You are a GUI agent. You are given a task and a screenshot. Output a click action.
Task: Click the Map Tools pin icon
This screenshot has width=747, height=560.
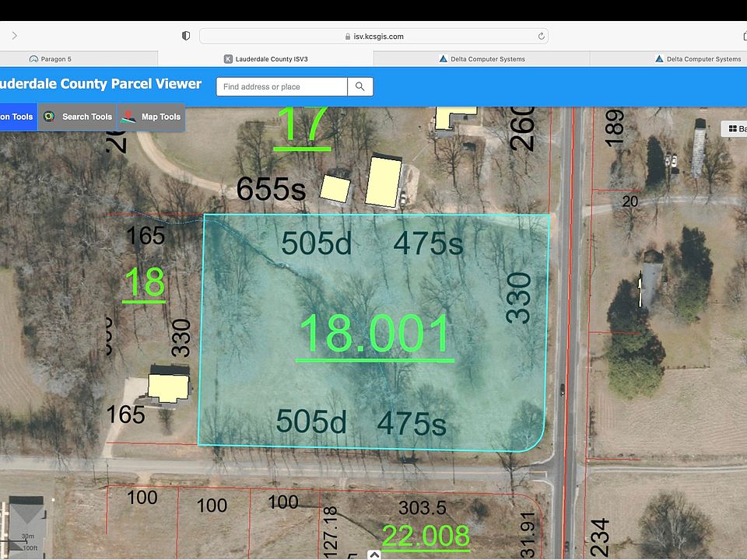128,117
